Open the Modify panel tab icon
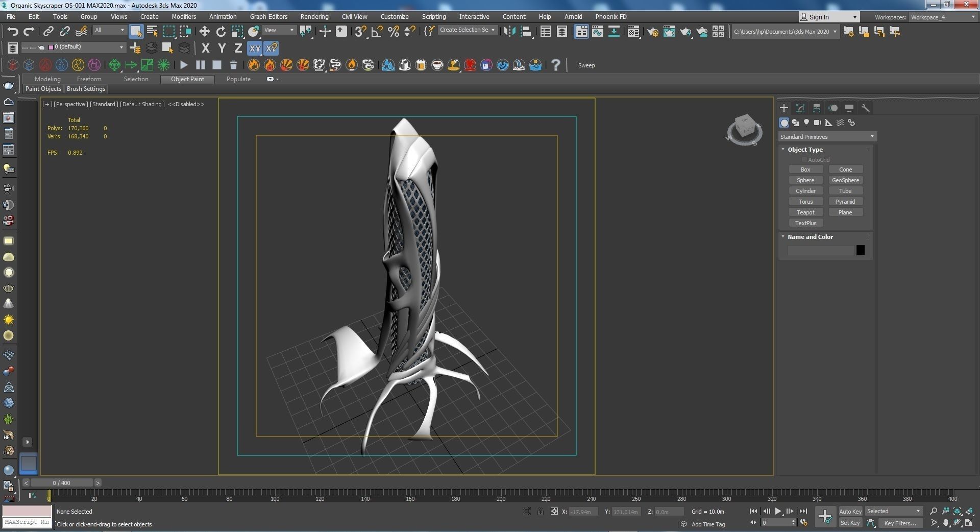The image size is (980, 532). pyautogui.click(x=800, y=108)
